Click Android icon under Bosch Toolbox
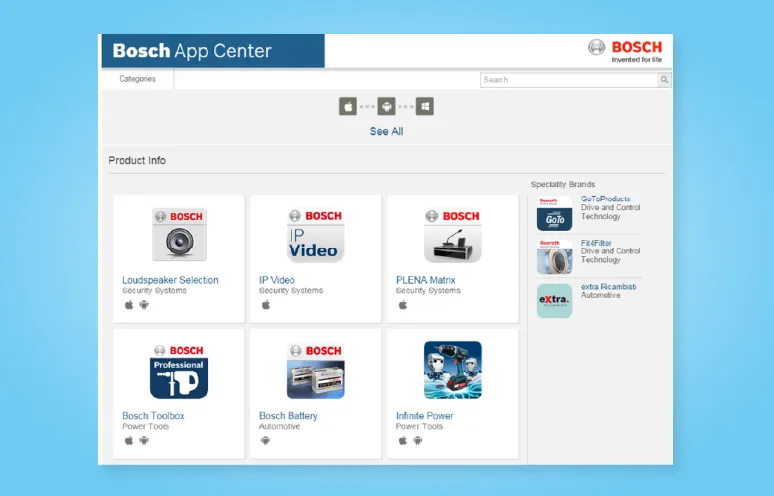Image resolution: width=774 pixels, height=496 pixels. click(x=144, y=440)
